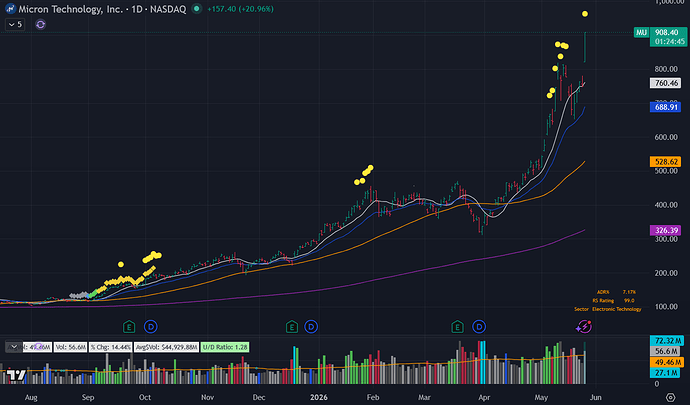Click the Avg$Vol data box
This screenshot has height=405, width=690.
[x=166, y=347]
